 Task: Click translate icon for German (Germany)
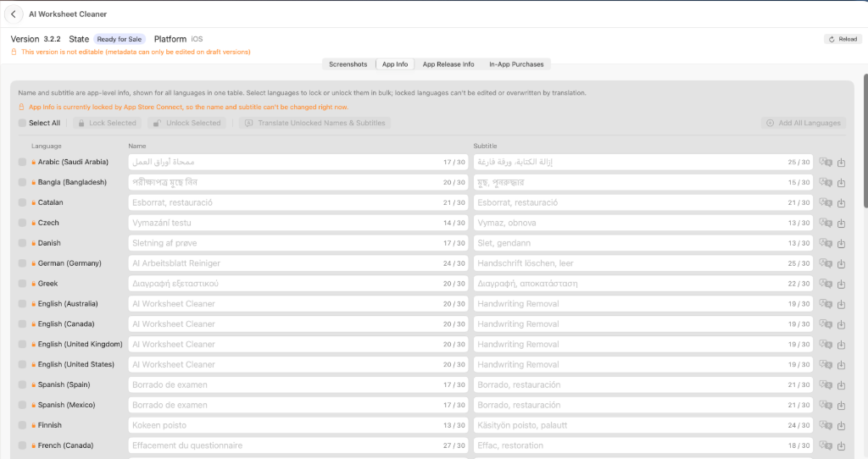pyautogui.click(x=826, y=263)
